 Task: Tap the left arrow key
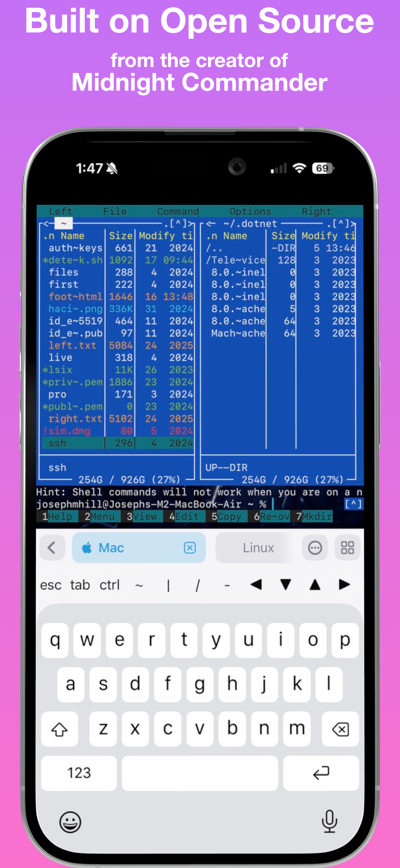pyautogui.click(x=256, y=585)
